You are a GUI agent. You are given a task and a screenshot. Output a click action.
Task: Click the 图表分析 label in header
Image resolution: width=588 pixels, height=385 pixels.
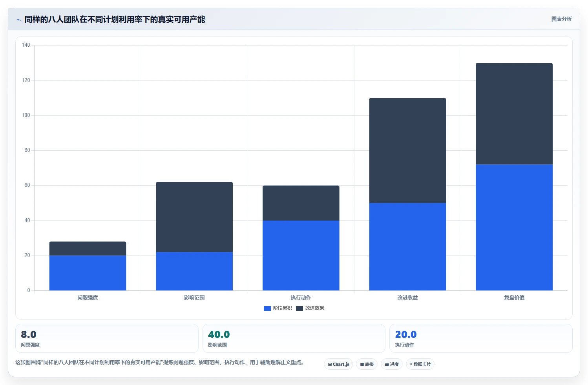coord(561,19)
